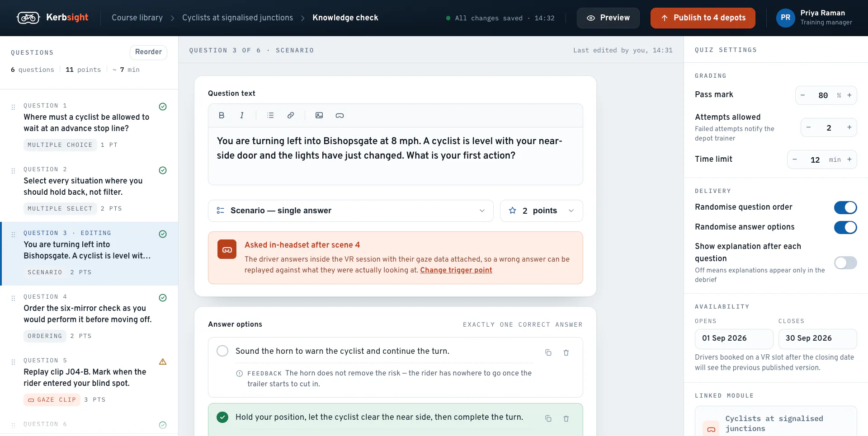Go to Course library breadcrumb
The height and width of the screenshot is (436, 868).
pyautogui.click(x=137, y=18)
